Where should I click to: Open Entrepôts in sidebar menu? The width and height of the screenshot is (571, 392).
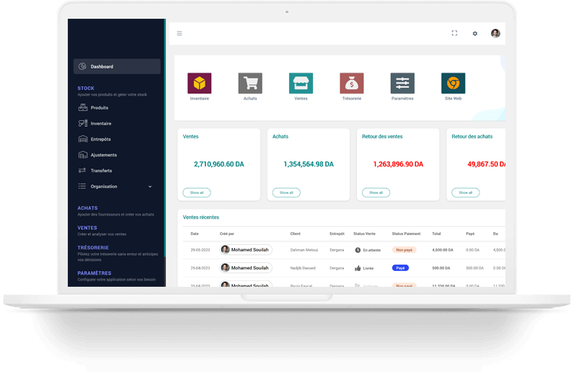tap(100, 139)
